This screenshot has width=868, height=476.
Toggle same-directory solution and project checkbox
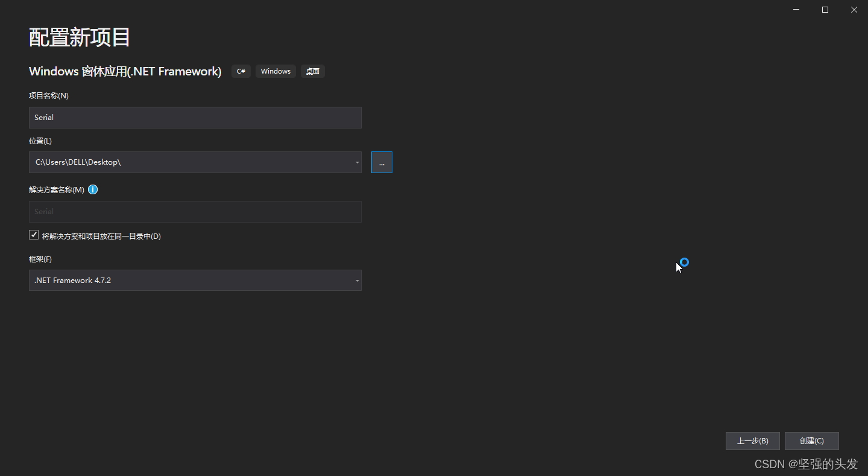click(x=34, y=235)
